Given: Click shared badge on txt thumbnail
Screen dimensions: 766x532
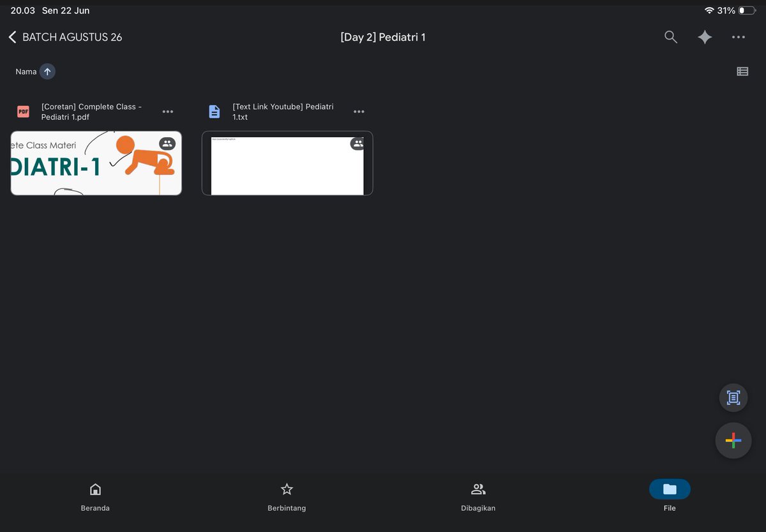Looking at the screenshot, I should (358, 144).
